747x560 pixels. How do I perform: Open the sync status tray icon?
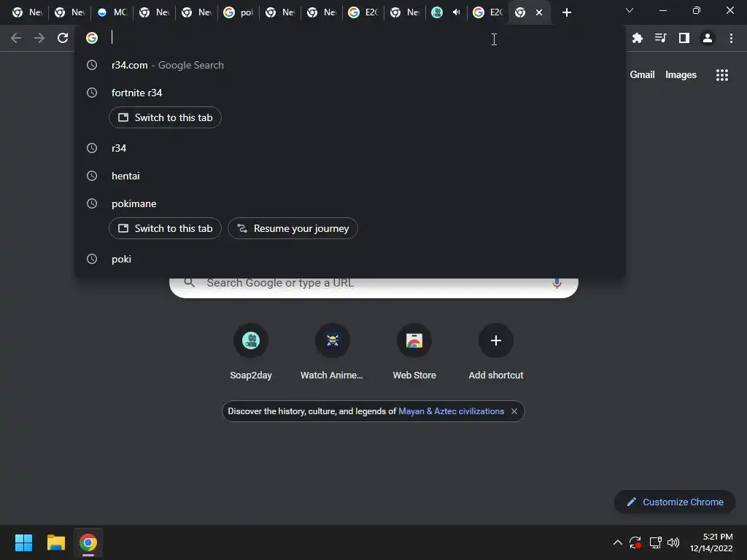pyautogui.click(x=635, y=542)
